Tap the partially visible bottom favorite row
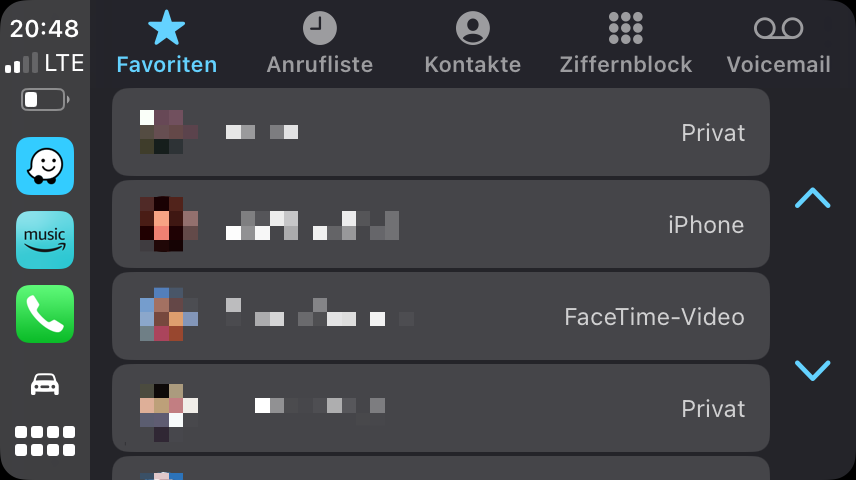 click(440, 469)
